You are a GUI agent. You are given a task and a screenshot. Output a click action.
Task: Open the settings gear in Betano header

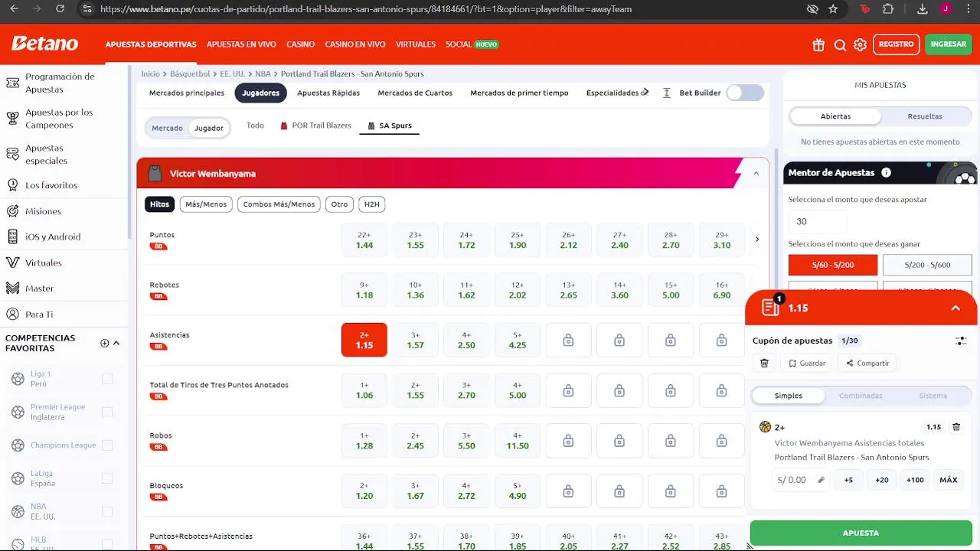tap(861, 44)
